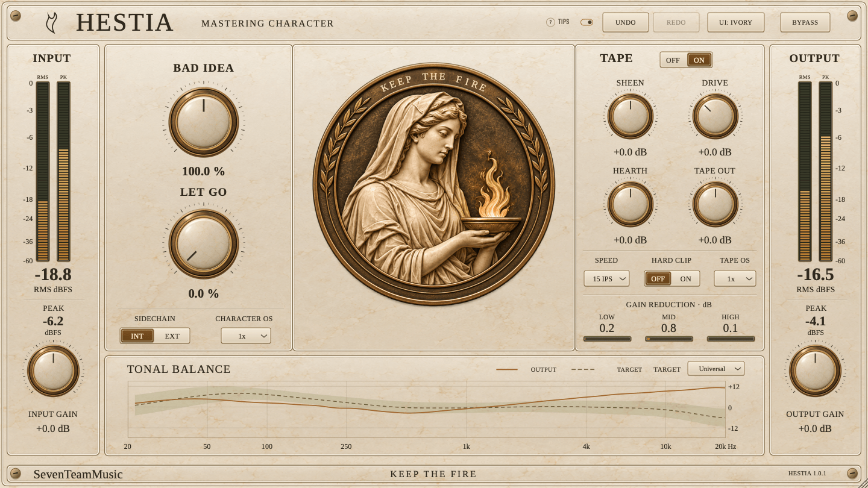The image size is (868, 488).
Task: Click the Input Gain value +0.0 dB
Action: 53,429
